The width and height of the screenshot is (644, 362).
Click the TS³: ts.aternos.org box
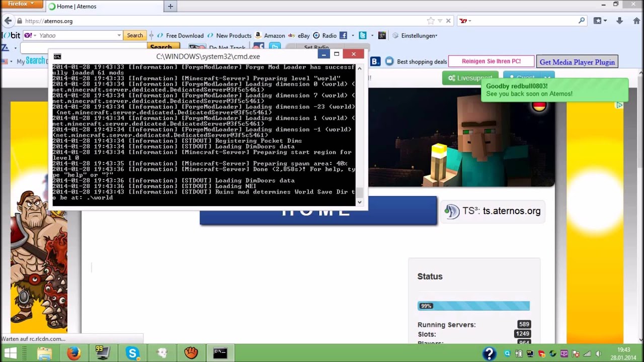click(x=493, y=211)
